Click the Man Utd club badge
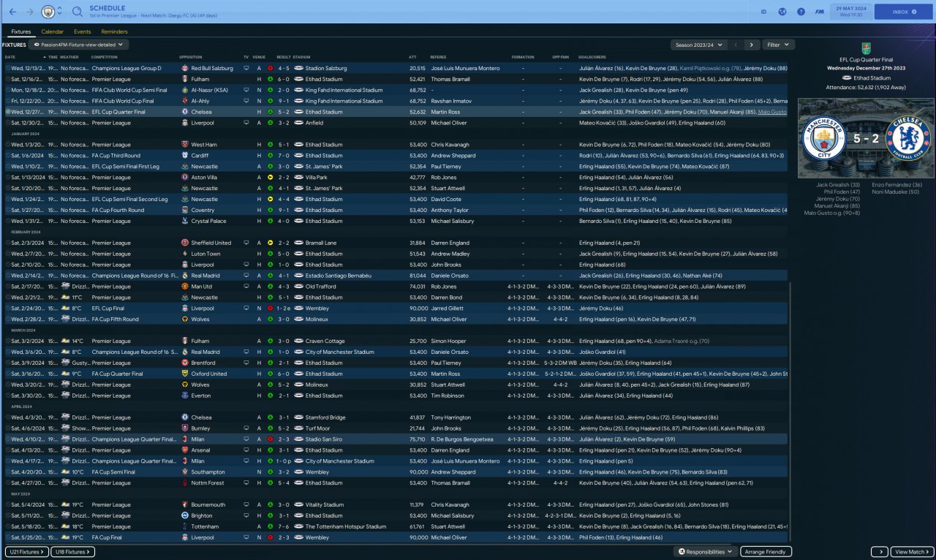This screenshot has height=560, width=936. point(185,287)
